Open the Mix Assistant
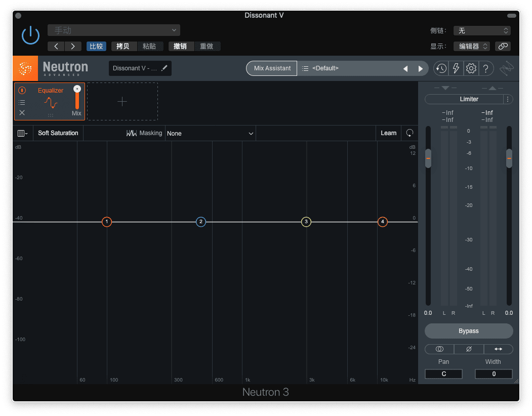Viewport: 532px width, 416px height. [x=272, y=68]
